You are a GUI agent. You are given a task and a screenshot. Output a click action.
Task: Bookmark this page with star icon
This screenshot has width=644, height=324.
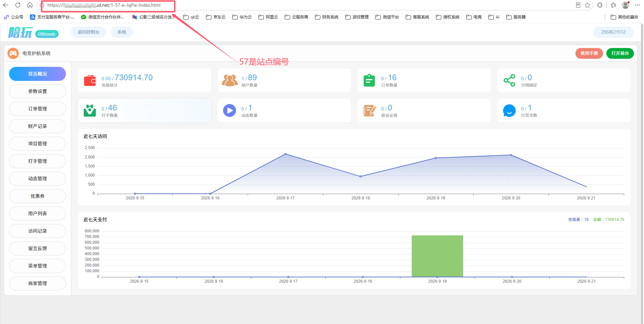pyautogui.click(x=588, y=5)
